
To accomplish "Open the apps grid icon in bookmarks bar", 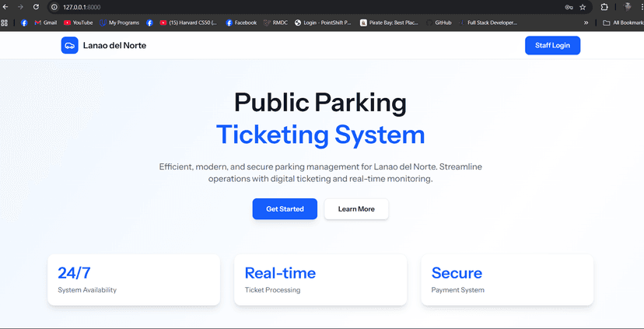I will click(x=4, y=23).
